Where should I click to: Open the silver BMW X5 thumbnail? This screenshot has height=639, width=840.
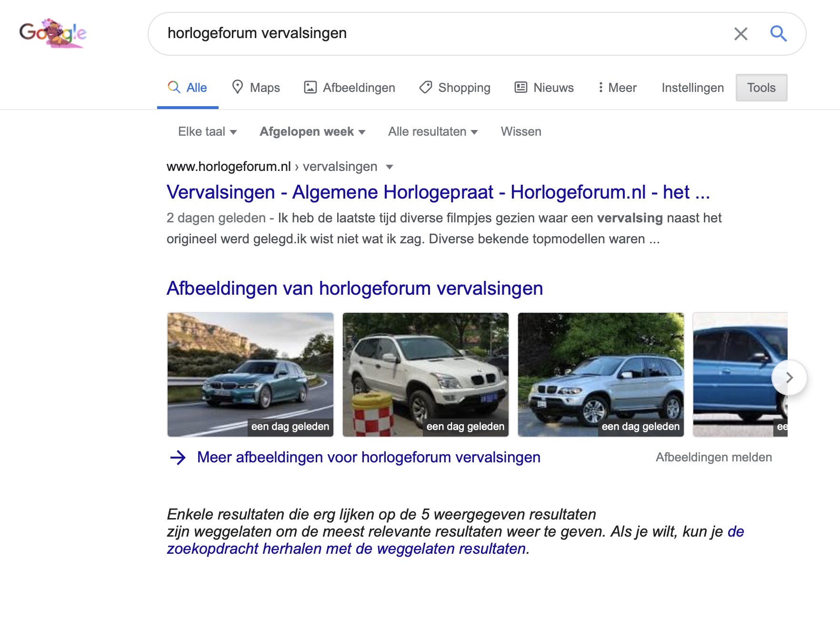(601, 374)
